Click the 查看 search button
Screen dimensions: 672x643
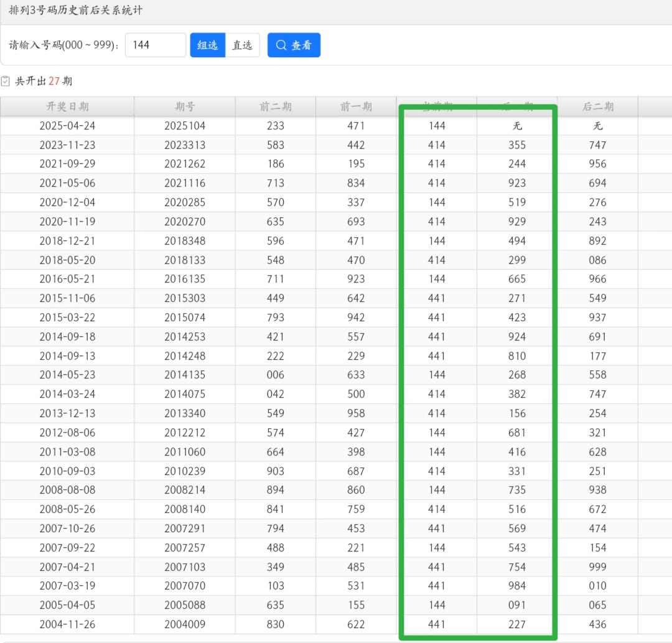[x=294, y=45]
